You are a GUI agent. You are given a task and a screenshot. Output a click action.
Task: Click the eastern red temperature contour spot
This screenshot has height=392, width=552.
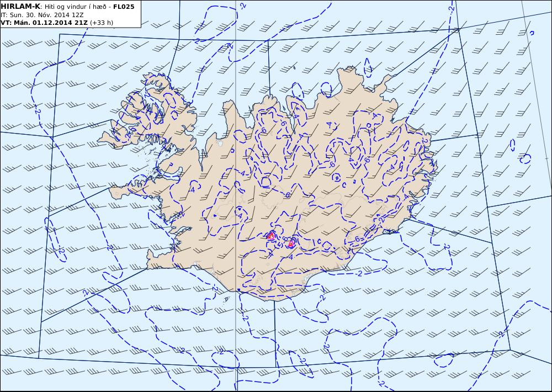tap(291, 243)
